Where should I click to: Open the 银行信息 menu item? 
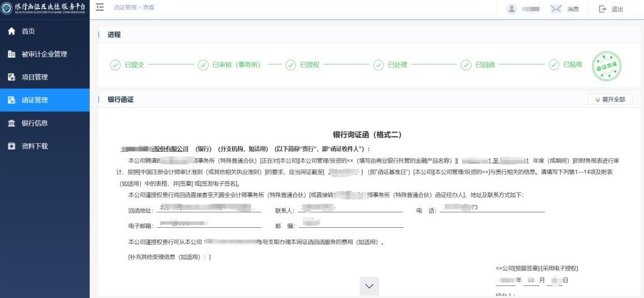coord(35,123)
